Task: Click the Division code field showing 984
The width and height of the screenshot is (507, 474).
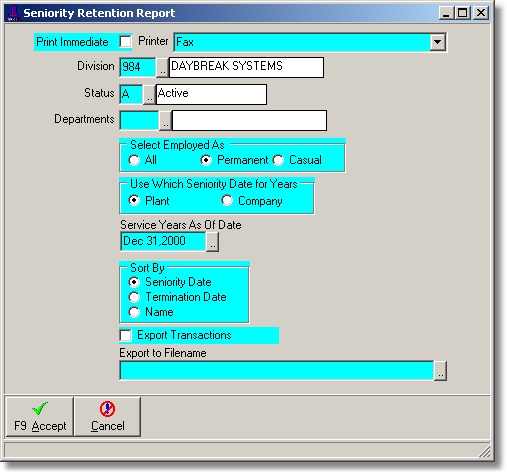Action: click(x=138, y=67)
